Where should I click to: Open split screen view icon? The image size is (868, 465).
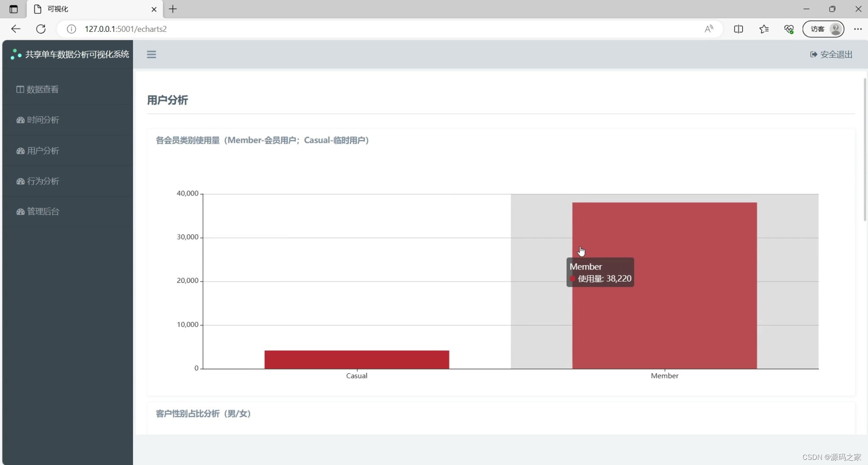(738, 29)
